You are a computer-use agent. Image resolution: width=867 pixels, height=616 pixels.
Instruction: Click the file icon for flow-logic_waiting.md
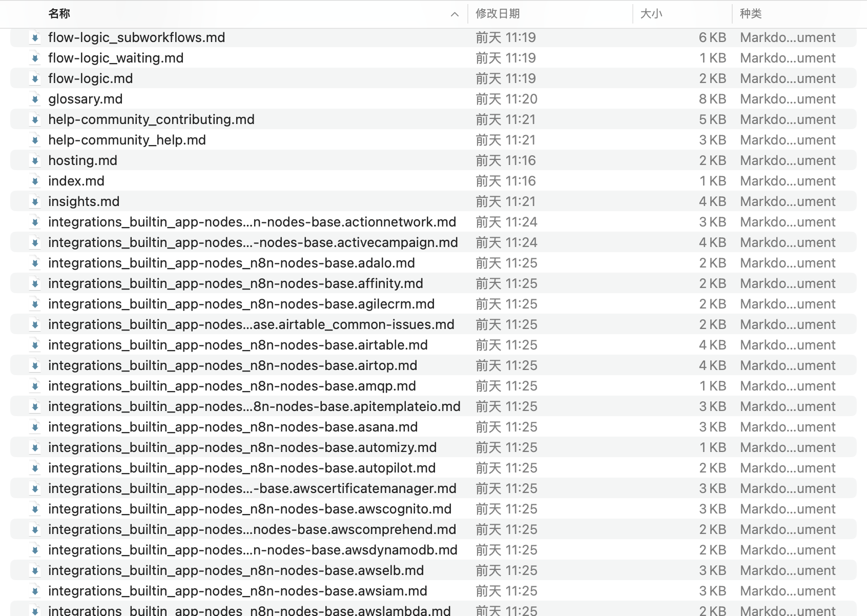click(x=35, y=58)
